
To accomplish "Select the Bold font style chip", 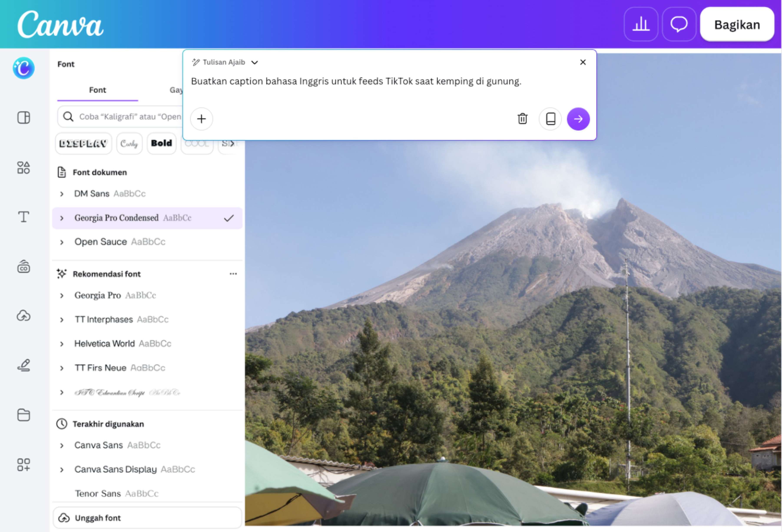I will [x=162, y=144].
